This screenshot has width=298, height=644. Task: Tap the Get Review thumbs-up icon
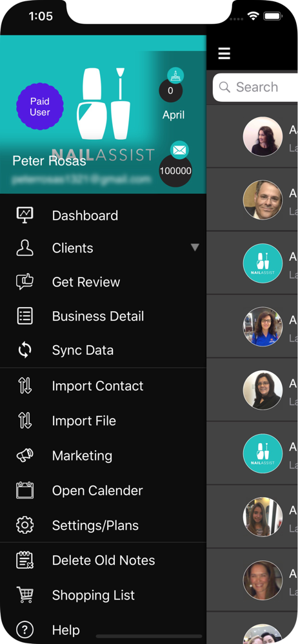(x=25, y=282)
